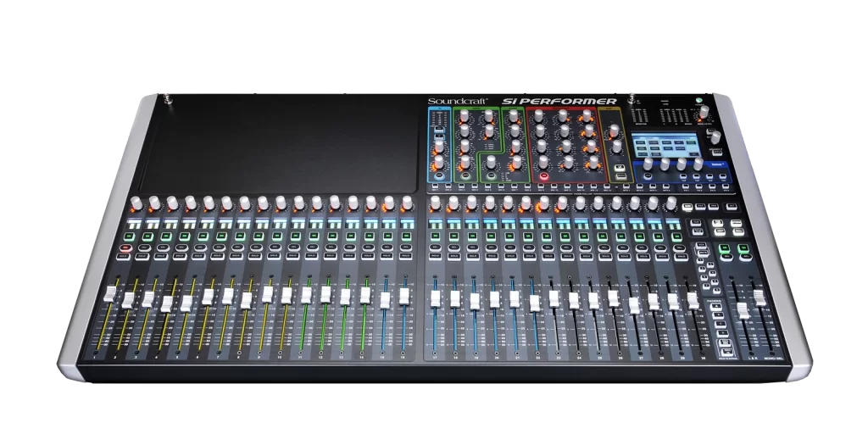The image size is (868, 434).
Task: Toggle channel 16's green ON button
Action: 406,236
